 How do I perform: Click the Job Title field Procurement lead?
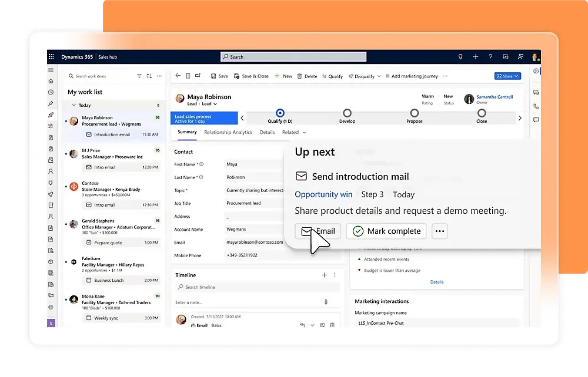coord(255,203)
